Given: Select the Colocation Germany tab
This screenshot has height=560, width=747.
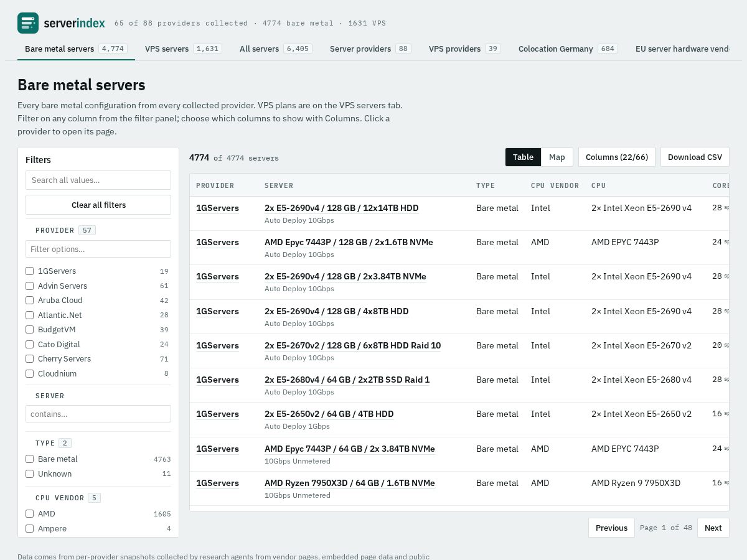Looking at the screenshot, I should coord(568,49).
